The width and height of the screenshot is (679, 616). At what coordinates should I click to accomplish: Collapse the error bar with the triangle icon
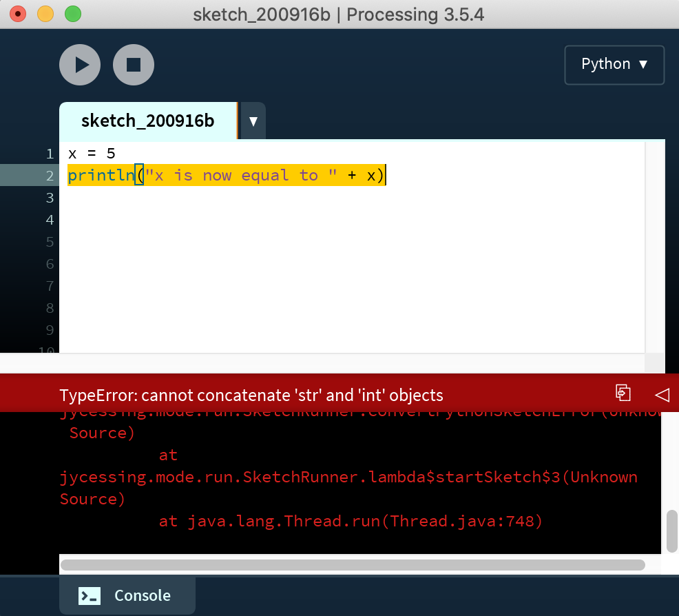[662, 394]
